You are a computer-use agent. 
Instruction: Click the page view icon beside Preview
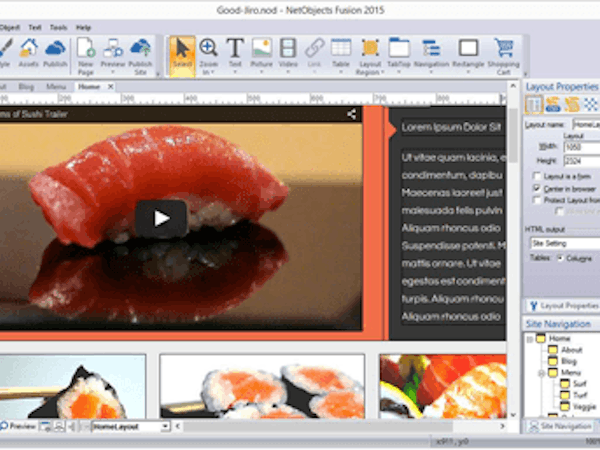click(x=46, y=426)
